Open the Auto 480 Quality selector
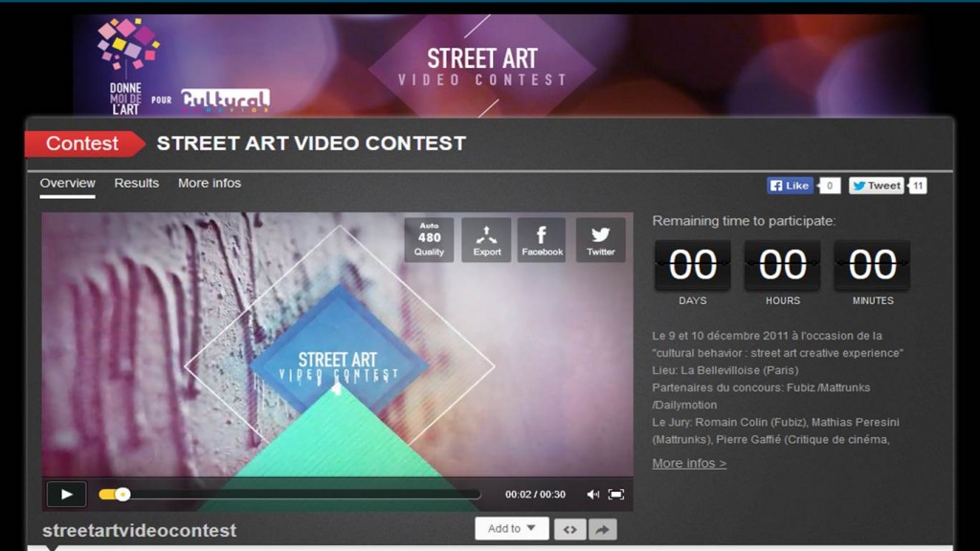The width and height of the screenshot is (980, 551). pos(429,240)
